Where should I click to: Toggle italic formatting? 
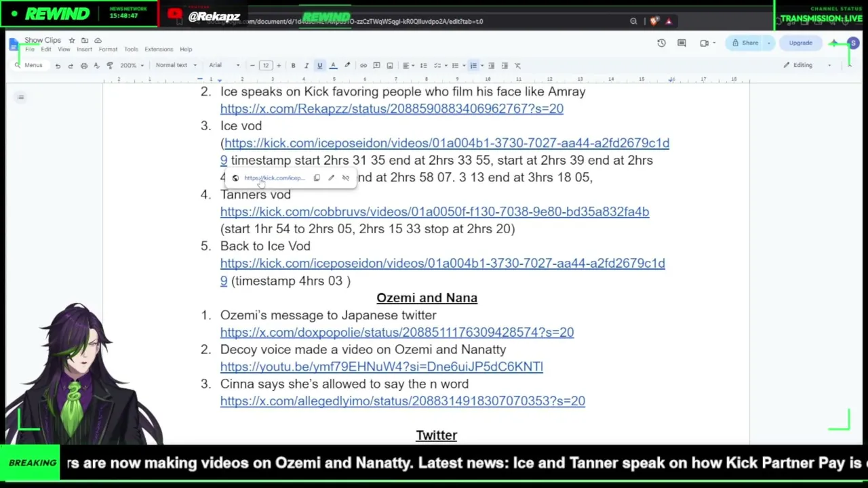(306, 66)
